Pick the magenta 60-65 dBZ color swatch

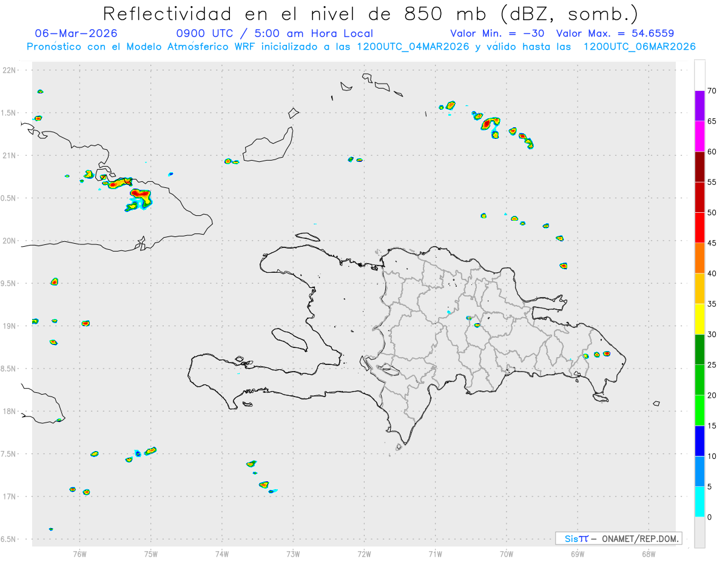pyautogui.click(x=699, y=136)
